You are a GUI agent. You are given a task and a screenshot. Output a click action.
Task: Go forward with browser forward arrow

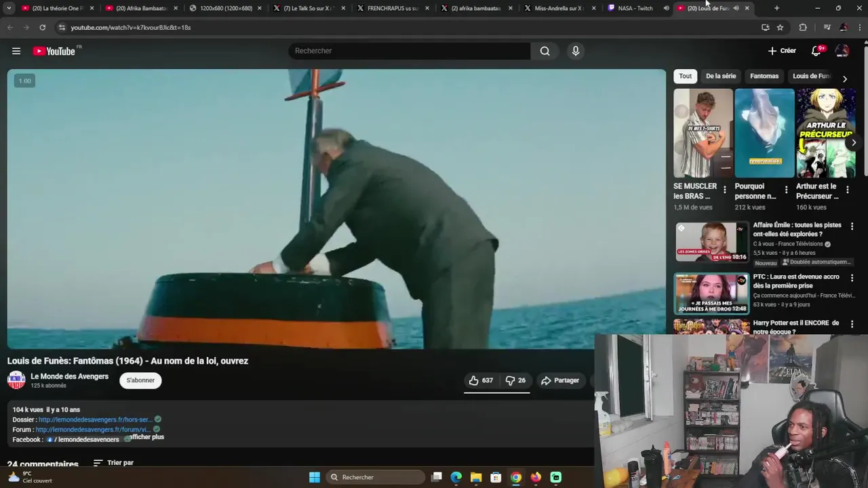[x=26, y=27]
